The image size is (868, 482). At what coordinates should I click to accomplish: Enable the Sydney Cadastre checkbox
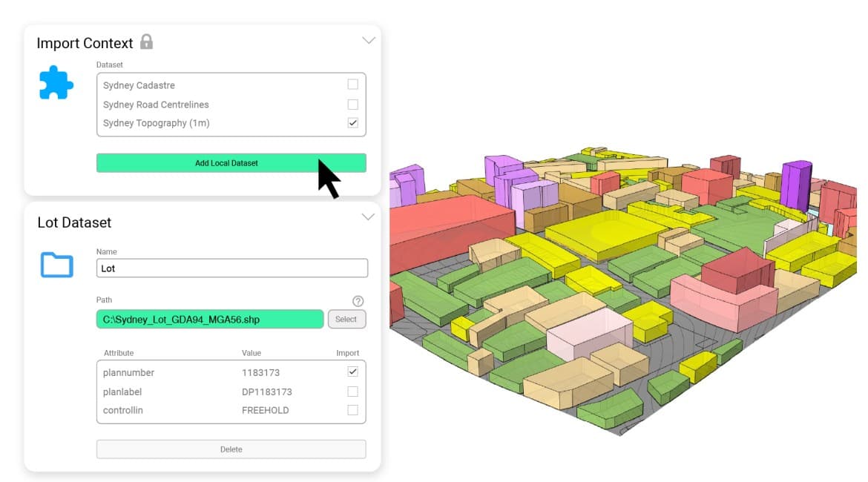(353, 85)
